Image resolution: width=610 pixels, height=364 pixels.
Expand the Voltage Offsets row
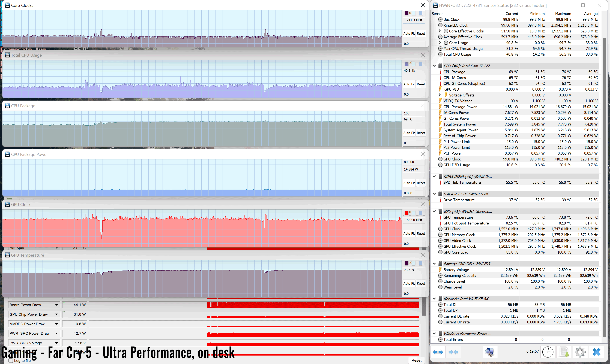click(440, 95)
